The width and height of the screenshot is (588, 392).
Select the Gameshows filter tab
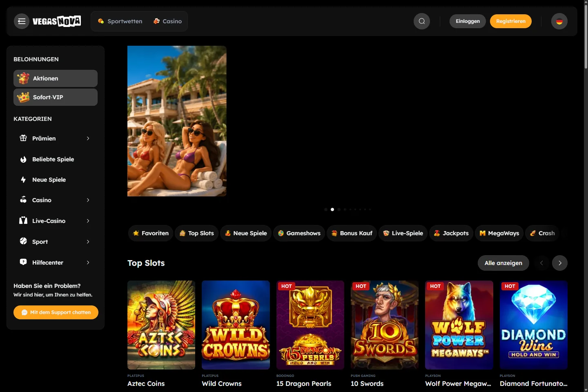pos(299,233)
